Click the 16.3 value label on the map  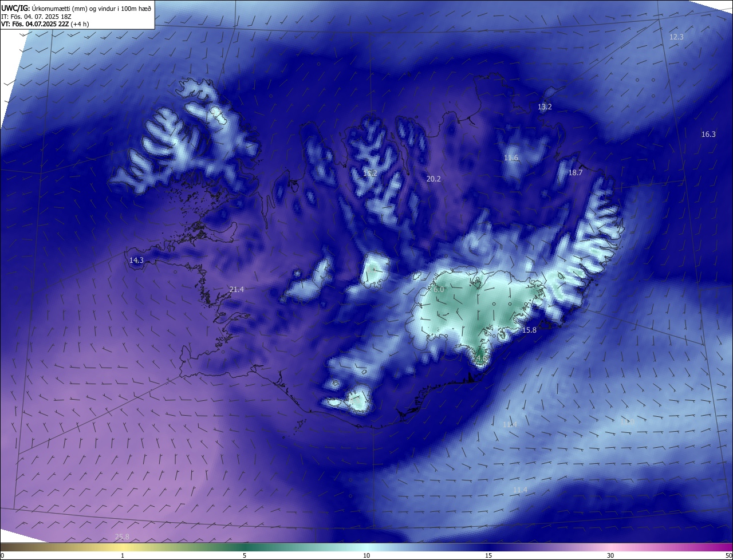click(708, 134)
